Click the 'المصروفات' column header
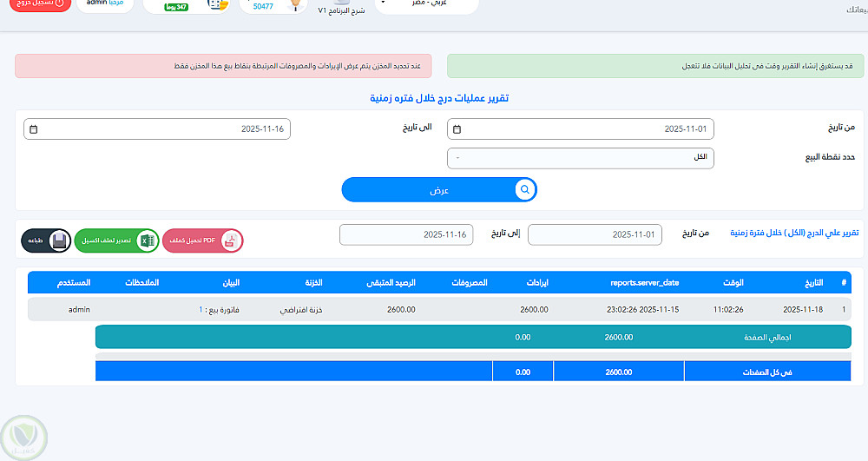The width and height of the screenshot is (868, 461). click(x=470, y=283)
